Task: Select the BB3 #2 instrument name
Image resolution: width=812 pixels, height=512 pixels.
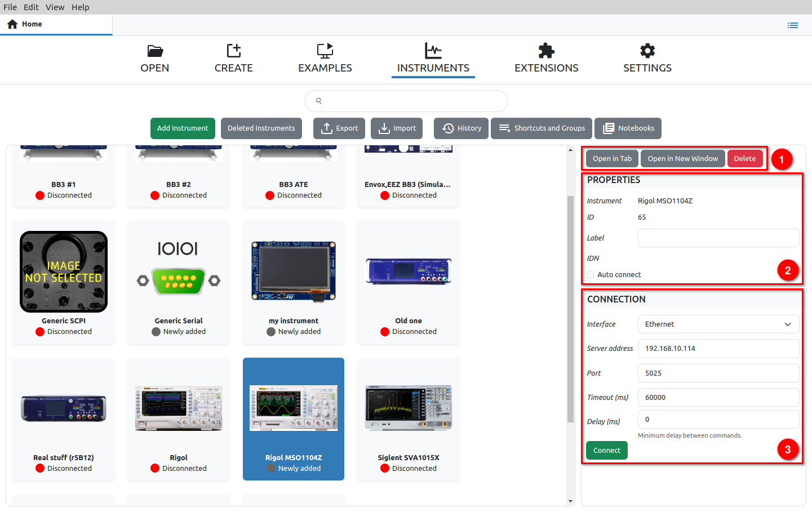Action: [179, 185]
